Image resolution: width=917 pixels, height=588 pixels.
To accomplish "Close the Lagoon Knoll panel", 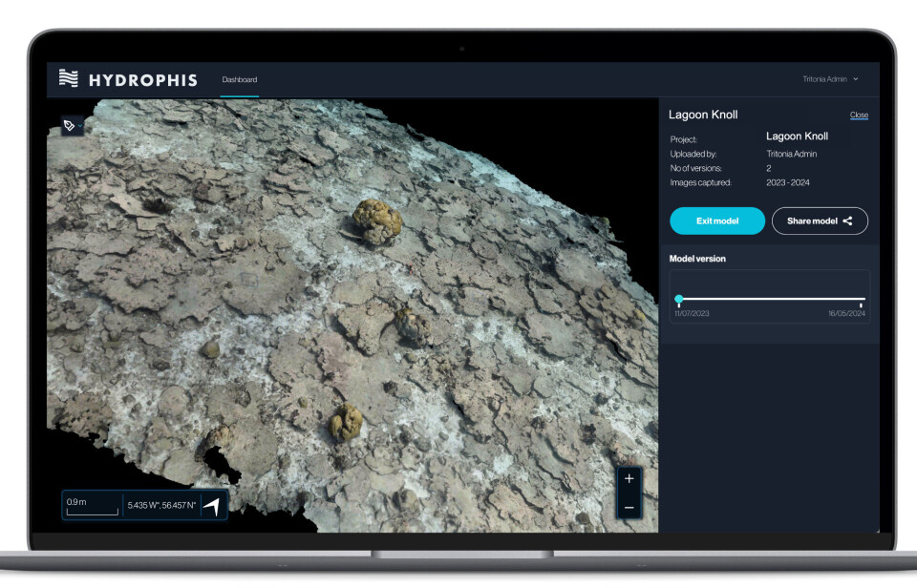I will coord(859,115).
